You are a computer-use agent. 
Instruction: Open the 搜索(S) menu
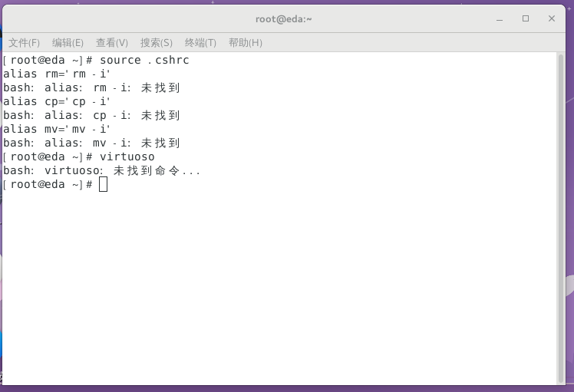(x=157, y=43)
